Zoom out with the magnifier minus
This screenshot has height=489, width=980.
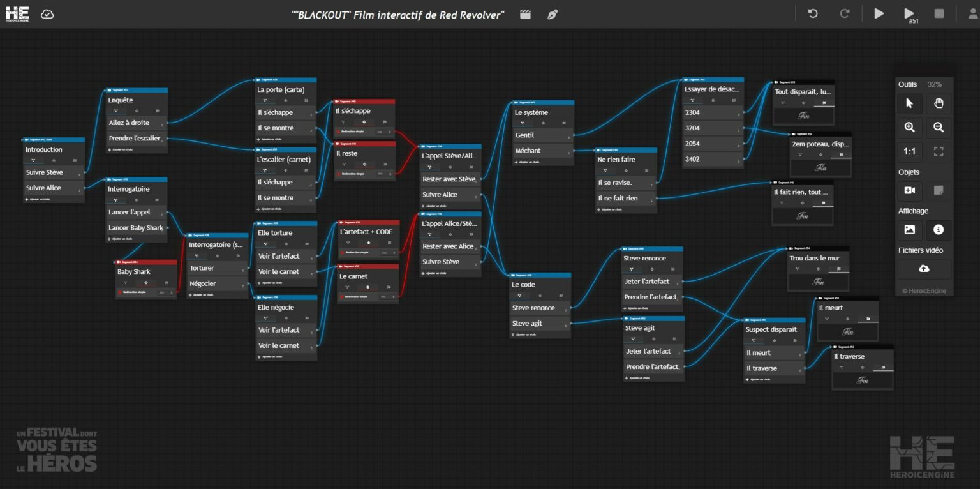point(939,127)
